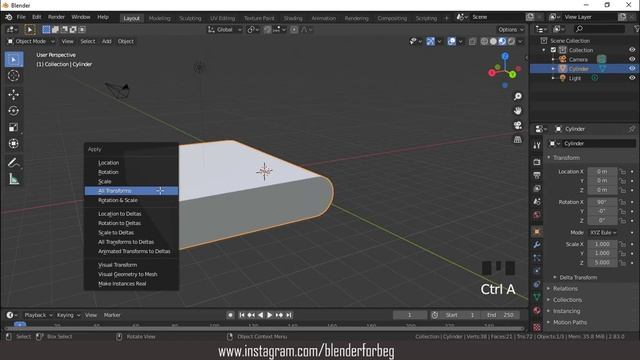The width and height of the screenshot is (640, 360).
Task: Click the Rotation X value field
Action: click(602, 202)
